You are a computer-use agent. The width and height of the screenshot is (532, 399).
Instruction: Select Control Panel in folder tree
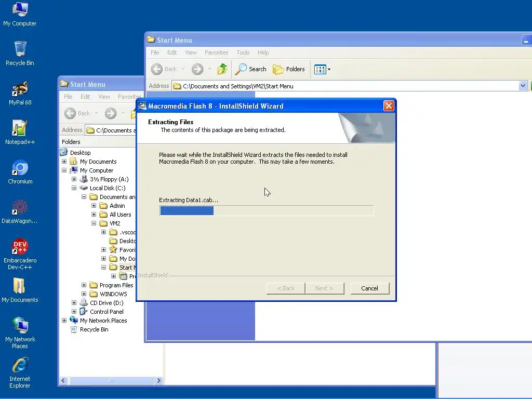click(x=107, y=312)
